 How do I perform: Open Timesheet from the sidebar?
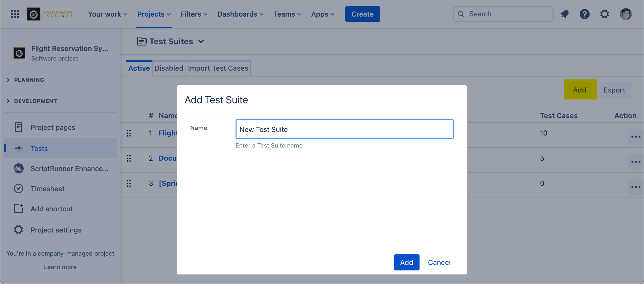(x=48, y=189)
